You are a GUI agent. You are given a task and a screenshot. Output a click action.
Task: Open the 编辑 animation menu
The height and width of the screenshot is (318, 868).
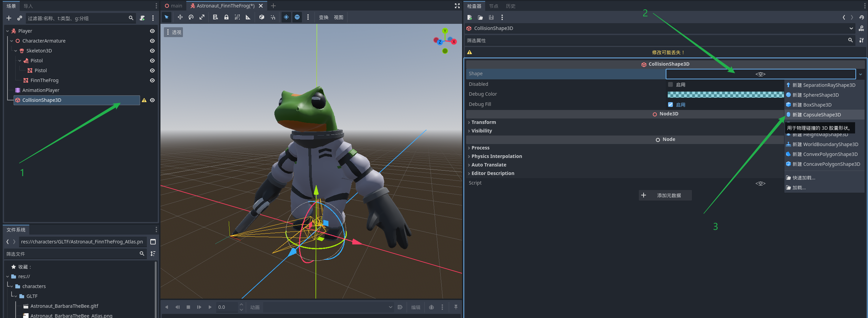(415, 307)
